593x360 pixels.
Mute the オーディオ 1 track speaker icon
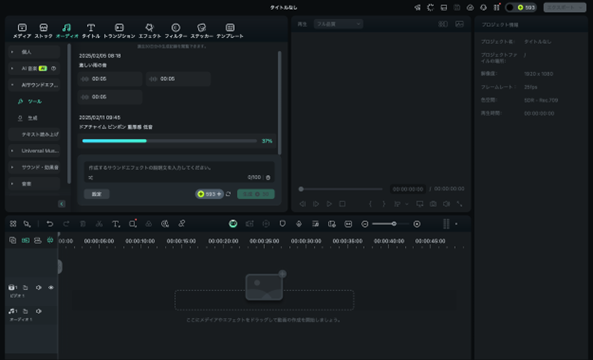(x=39, y=311)
